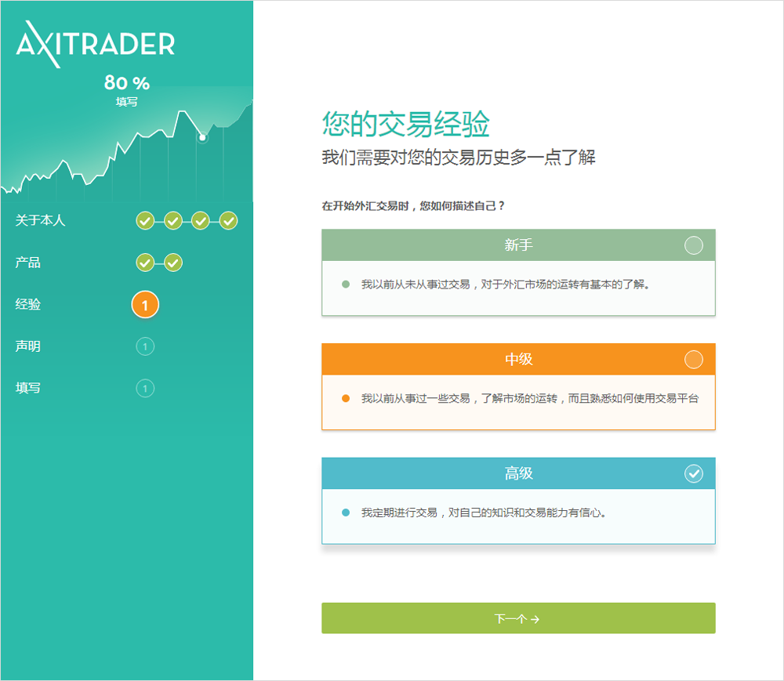Go to the 声明 section

click(29, 346)
